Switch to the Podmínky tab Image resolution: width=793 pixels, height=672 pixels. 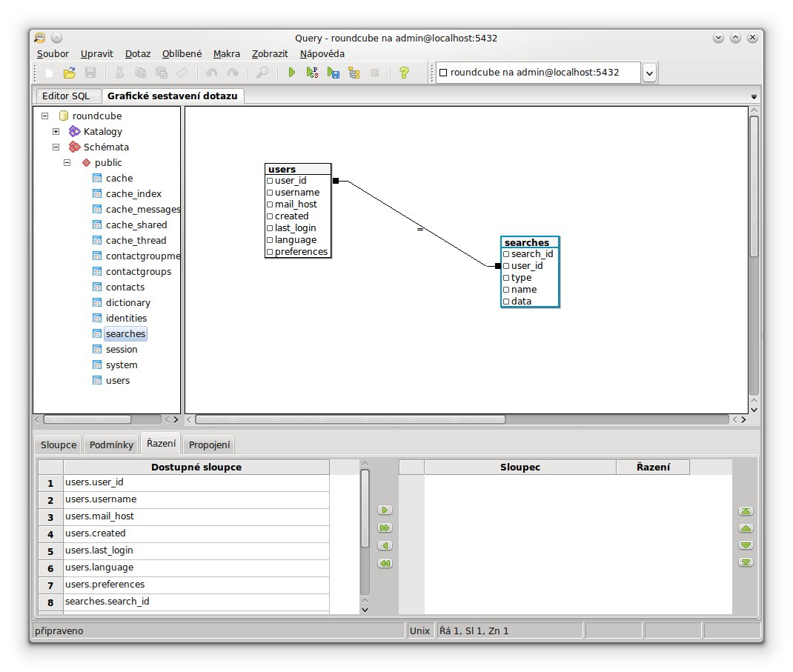tap(111, 445)
